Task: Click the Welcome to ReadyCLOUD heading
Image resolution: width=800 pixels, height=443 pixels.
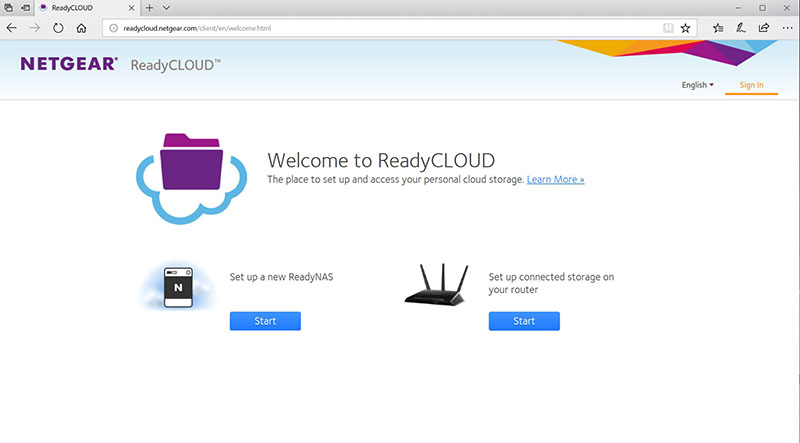Action: point(381,160)
